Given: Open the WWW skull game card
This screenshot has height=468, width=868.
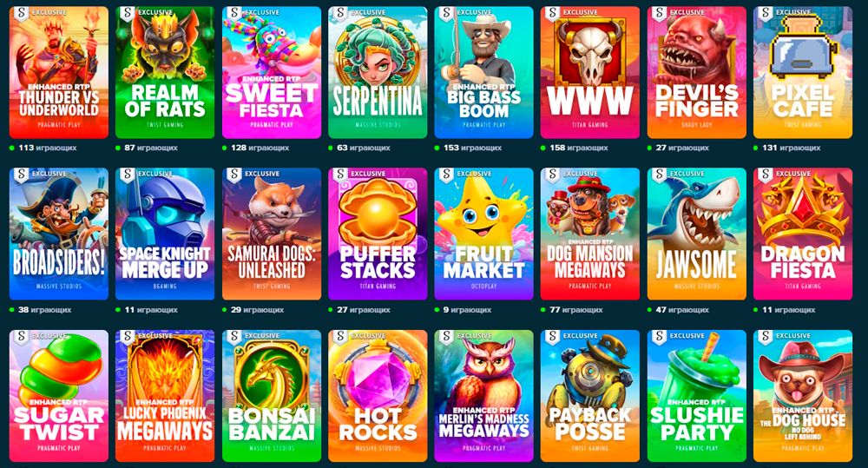Looking at the screenshot, I should point(590,73).
